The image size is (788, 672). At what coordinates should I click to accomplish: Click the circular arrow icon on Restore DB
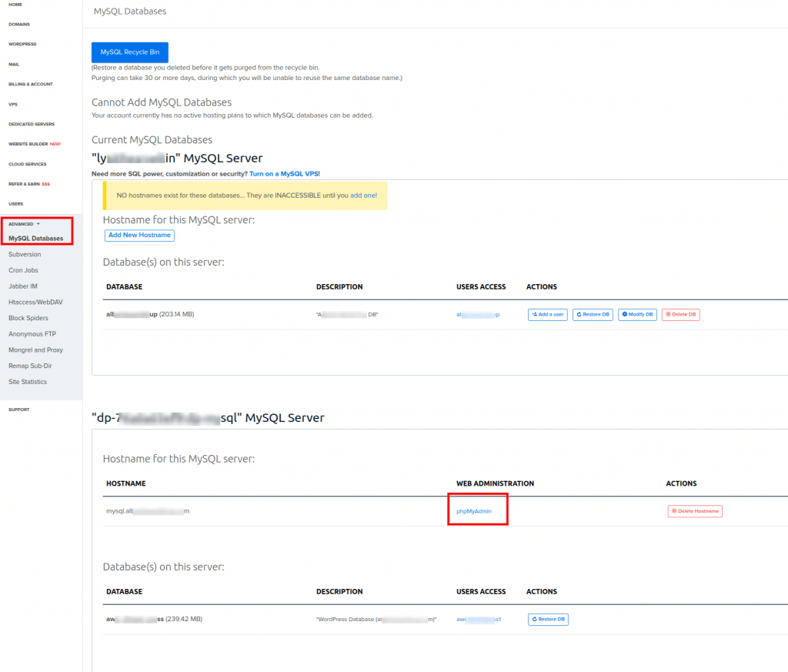pos(579,314)
